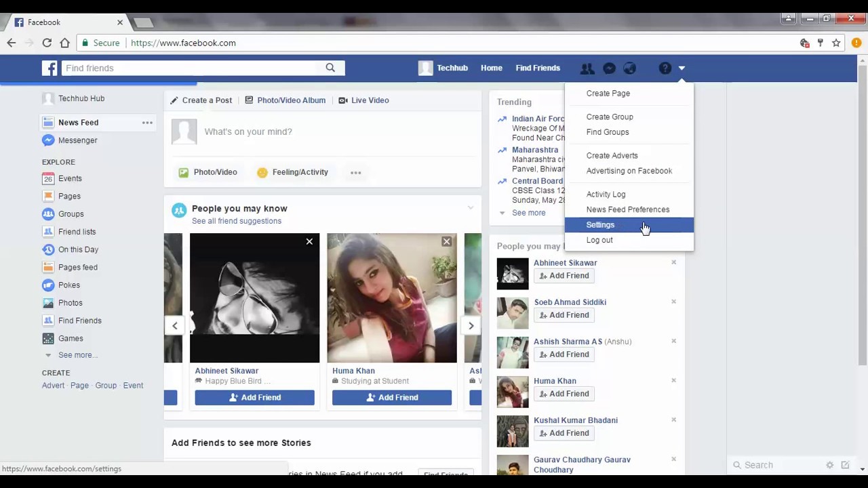The image size is (868, 488).
Task: Open chat settings gear icon
Action: point(829,465)
